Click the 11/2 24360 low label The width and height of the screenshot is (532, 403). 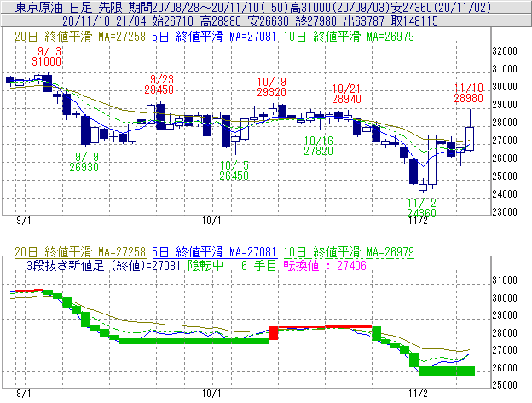(421, 208)
